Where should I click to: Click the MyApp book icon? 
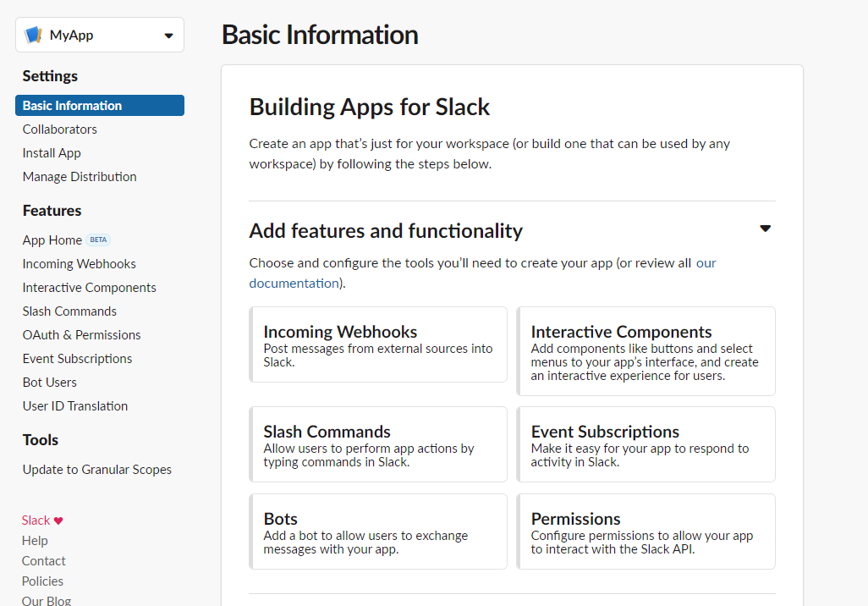34,35
